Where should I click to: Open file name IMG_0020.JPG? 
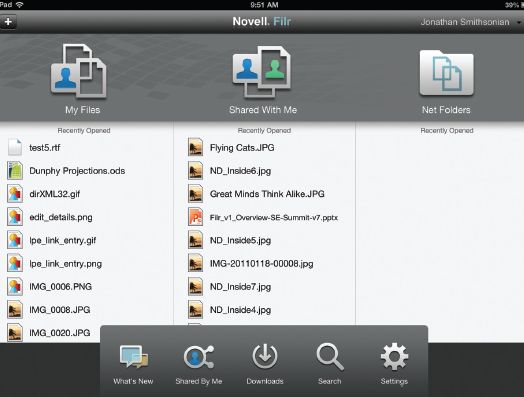click(60, 333)
